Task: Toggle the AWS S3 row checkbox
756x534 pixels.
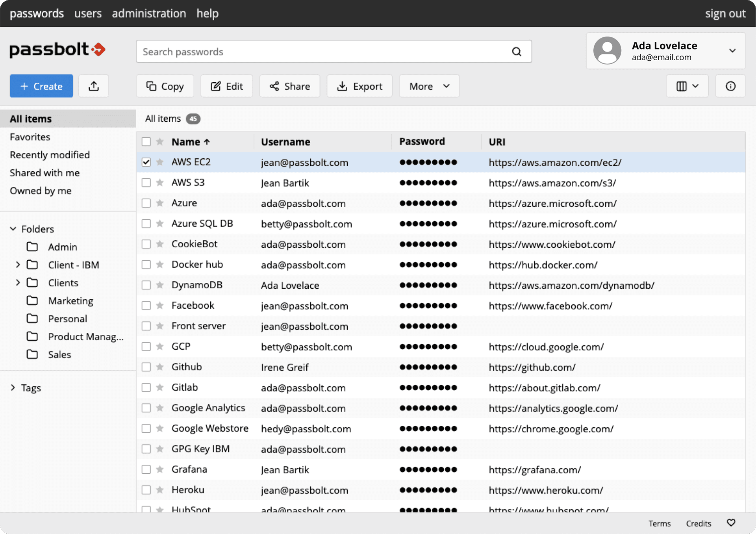Action: tap(146, 183)
